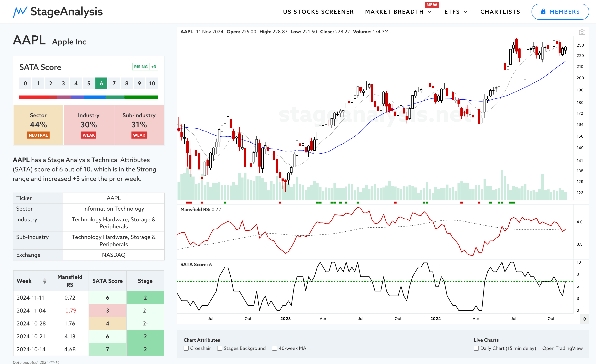This screenshot has height=364, width=596.
Task: Select the 2024-11-04 week row
Action: coord(89,310)
